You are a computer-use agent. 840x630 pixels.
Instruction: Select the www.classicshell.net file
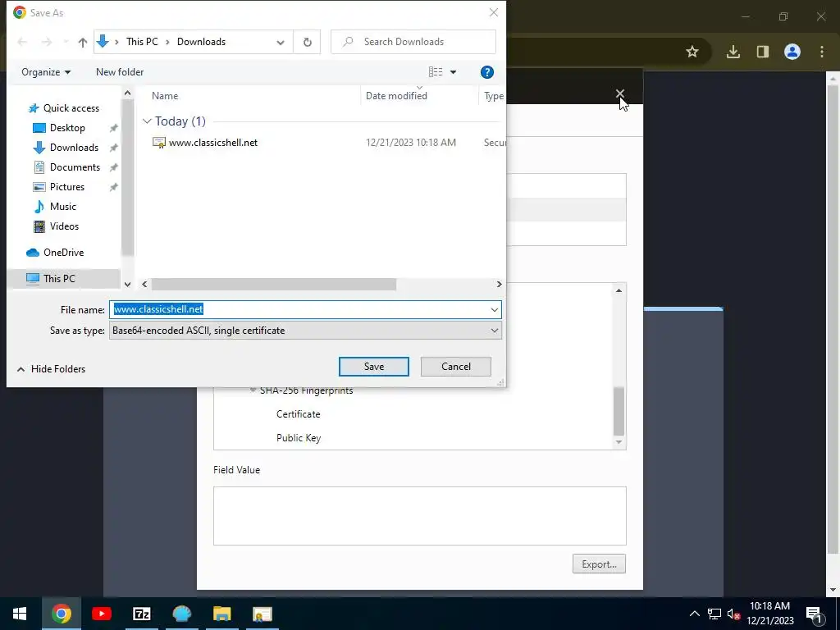pyautogui.click(x=213, y=143)
